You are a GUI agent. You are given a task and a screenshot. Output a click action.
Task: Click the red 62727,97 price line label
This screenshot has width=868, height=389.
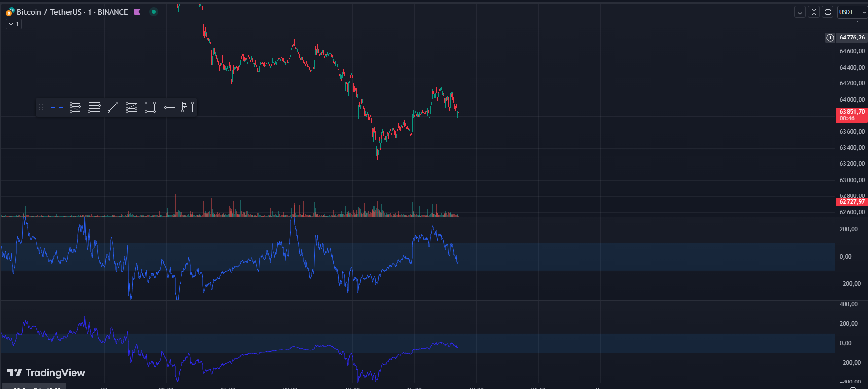(852, 202)
